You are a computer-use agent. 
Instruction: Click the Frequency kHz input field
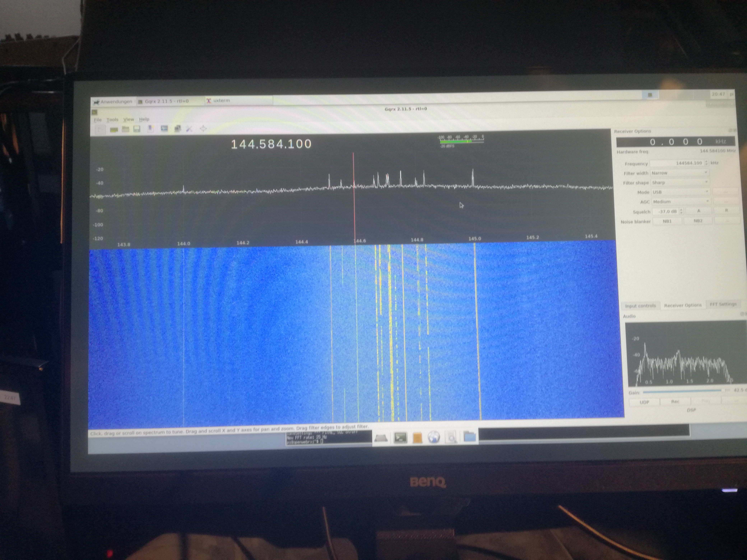tap(677, 163)
